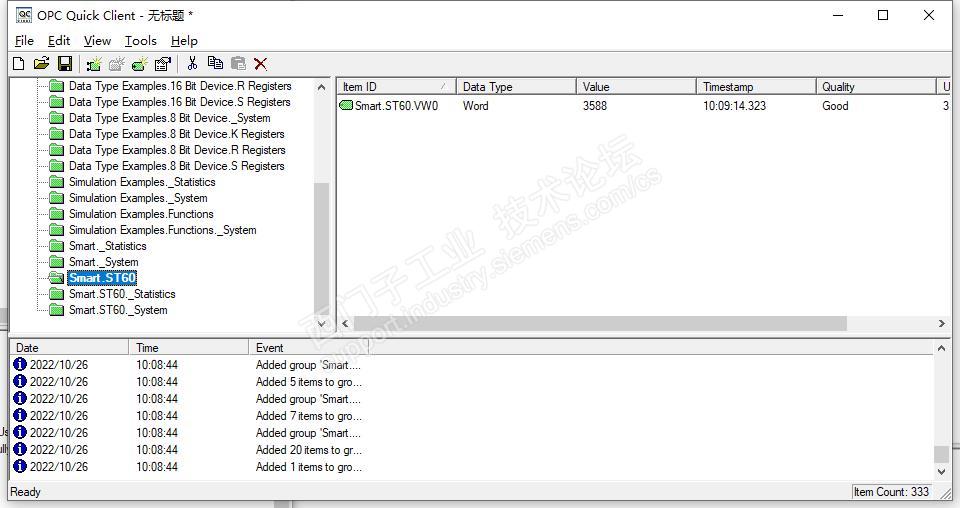Click folder icon of Smart.ST60._System group
Viewport: 960px width, 508px height.
[56, 310]
